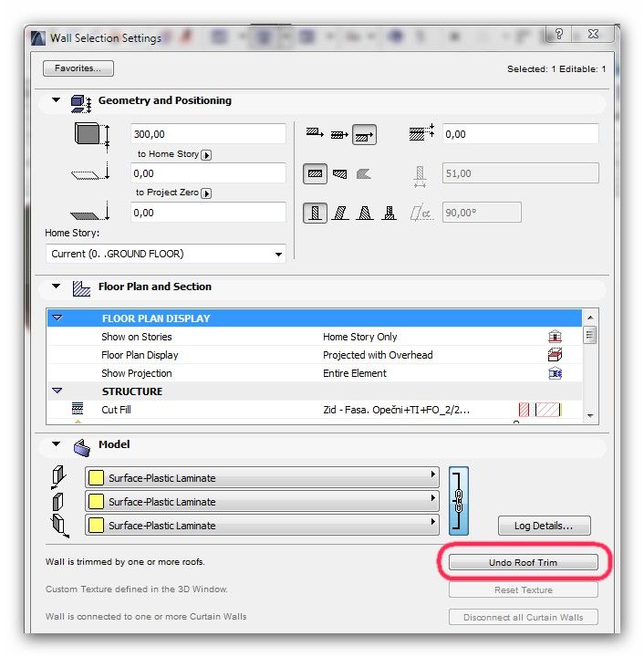The width and height of the screenshot is (644, 657).
Task: Select the Show Projection row
Action: (314, 373)
